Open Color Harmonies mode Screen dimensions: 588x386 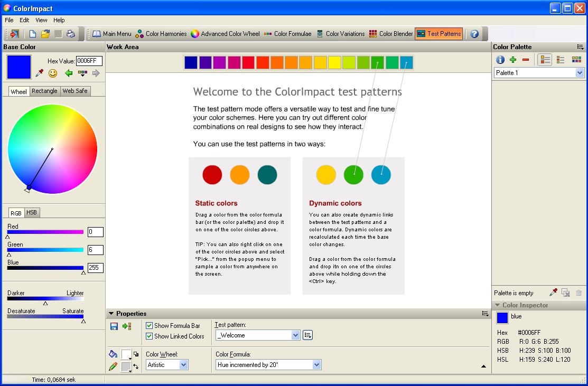[161, 34]
